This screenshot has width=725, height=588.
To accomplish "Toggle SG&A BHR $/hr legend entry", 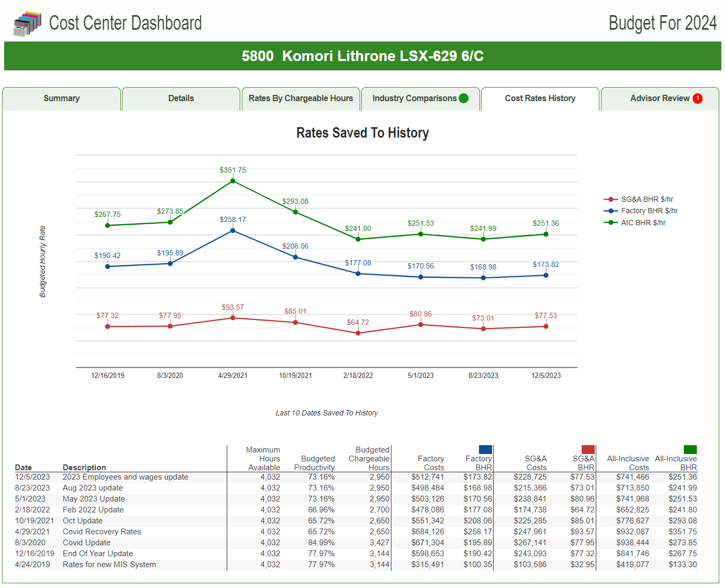I will [x=638, y=199].
